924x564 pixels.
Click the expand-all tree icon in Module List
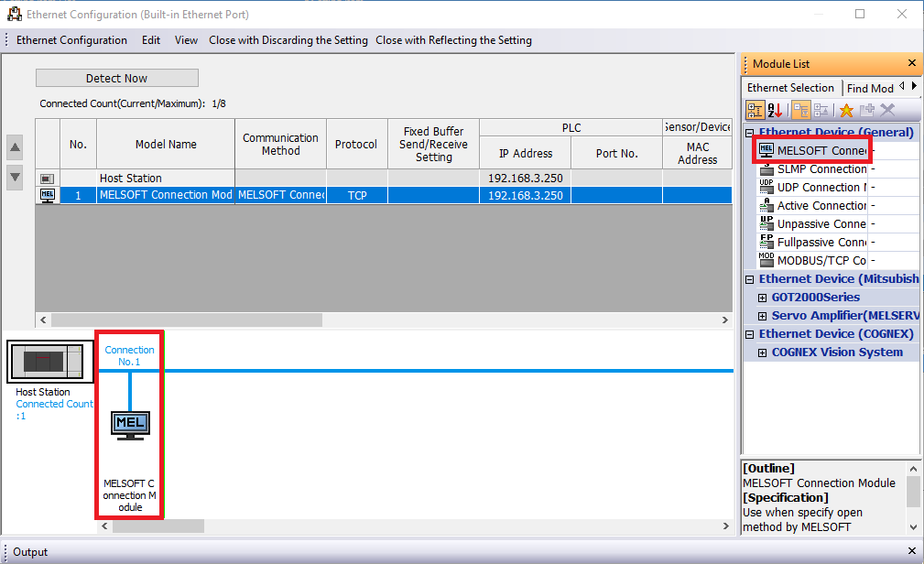click(x=801, y=110)
